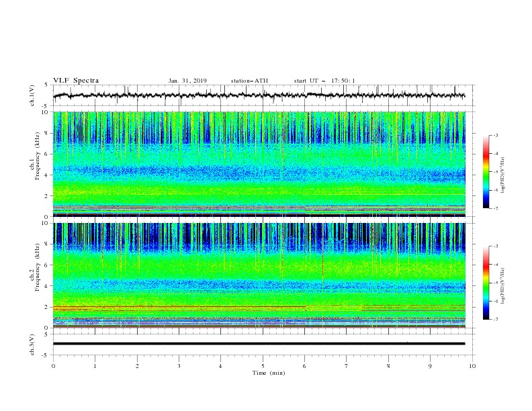Click the "-3" tick on ch.1 colorbar
The height and width of the screenshot is (411, 532).
495,135
